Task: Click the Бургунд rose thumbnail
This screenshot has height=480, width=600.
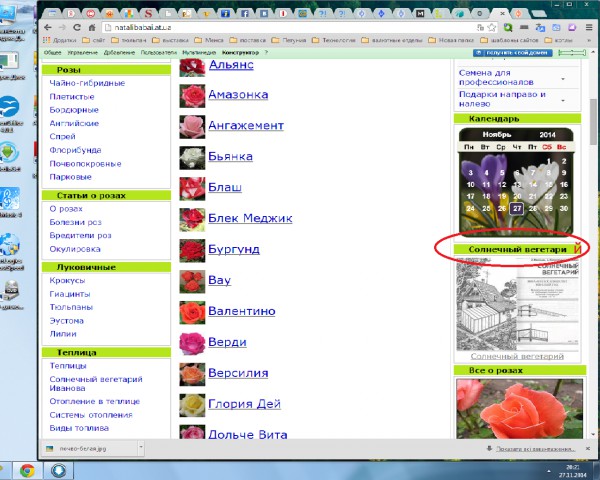Action: [192, 251]
